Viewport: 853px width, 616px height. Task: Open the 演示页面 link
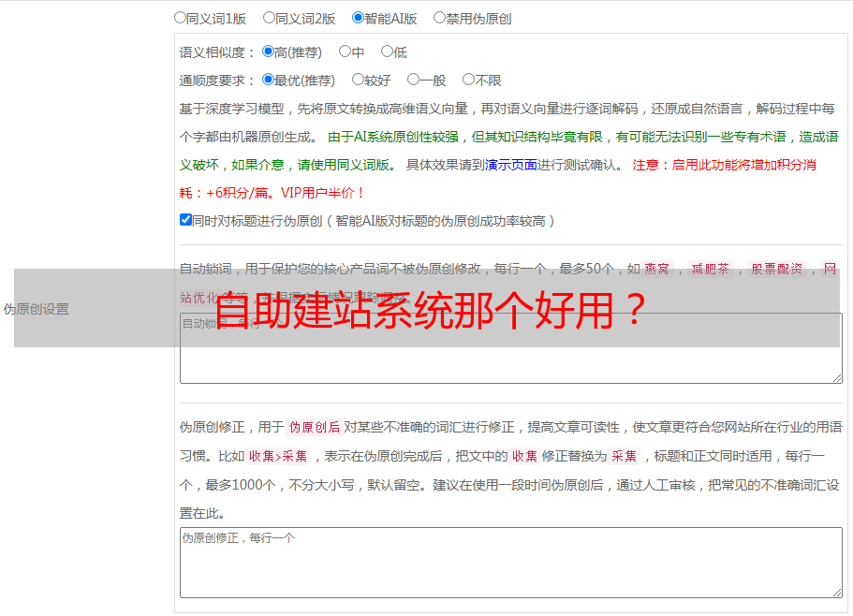[510, 165]
